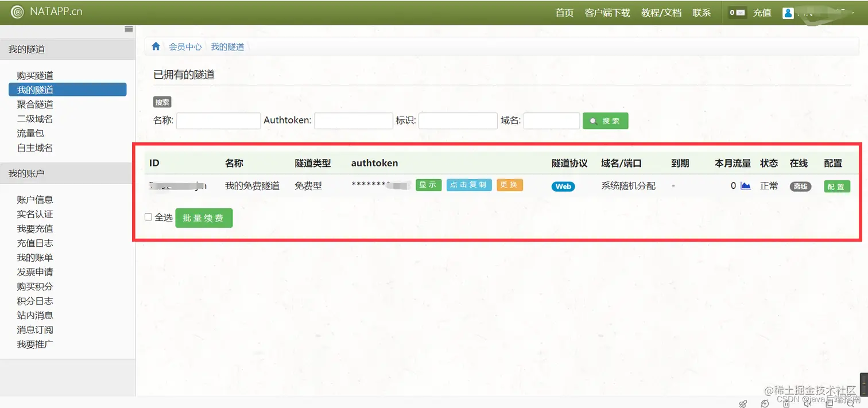868x408 pixels.
Task: Open 发票申请 in the sidebar
Action: pos(35,271)
